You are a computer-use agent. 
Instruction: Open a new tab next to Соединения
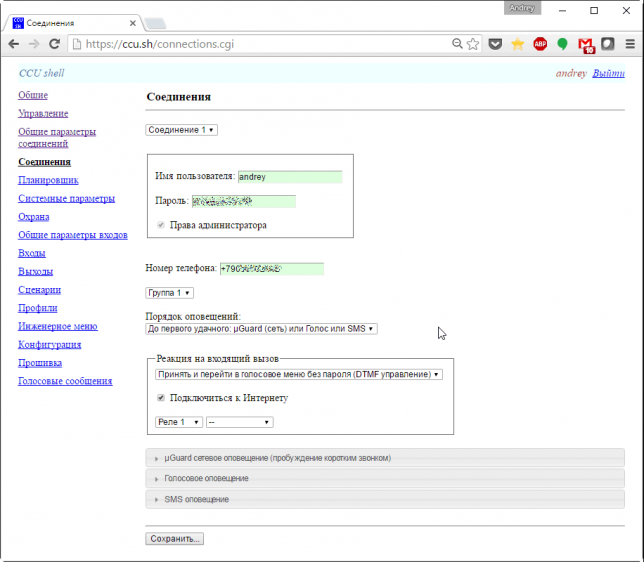(x=155, y=23)
